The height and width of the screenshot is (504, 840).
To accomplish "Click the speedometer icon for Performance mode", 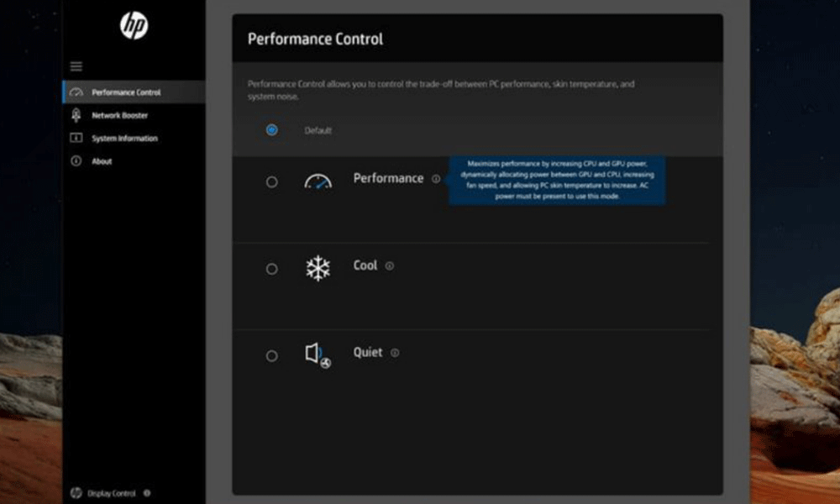I will coord(318,181).
